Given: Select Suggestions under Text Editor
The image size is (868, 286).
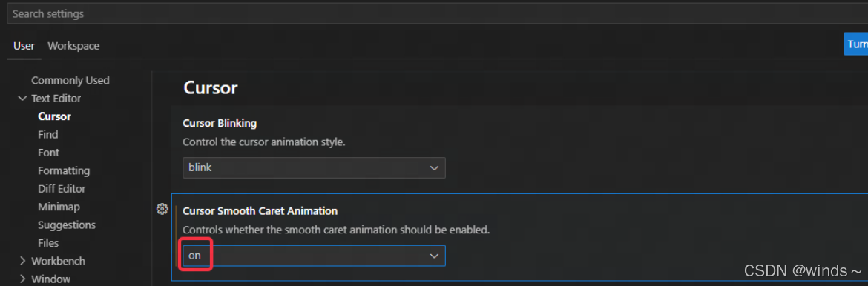Looking at the screenshot, I should coord(67,225).
